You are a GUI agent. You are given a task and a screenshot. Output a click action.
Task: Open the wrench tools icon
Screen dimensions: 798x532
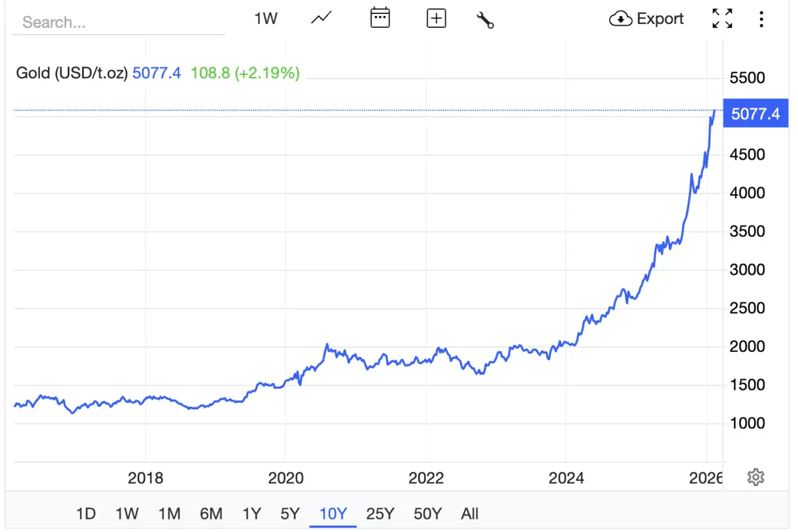485,19
